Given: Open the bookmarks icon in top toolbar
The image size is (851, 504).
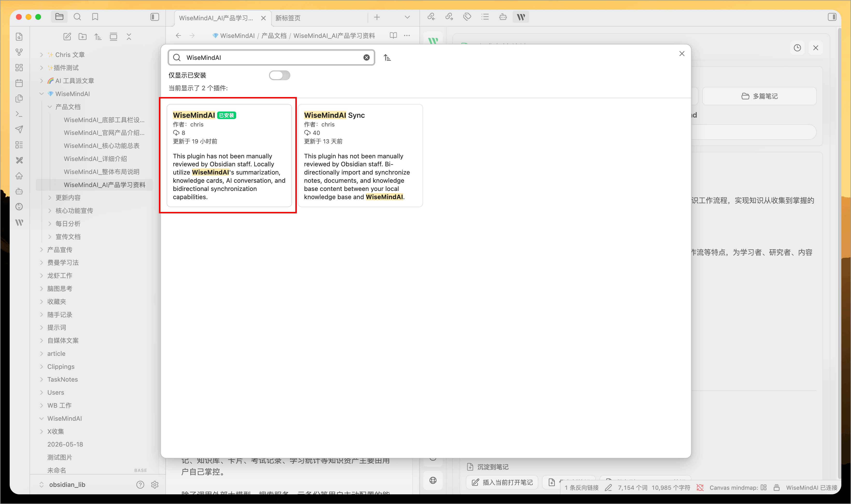Looking at the screenshot, I should pos(95,17).
